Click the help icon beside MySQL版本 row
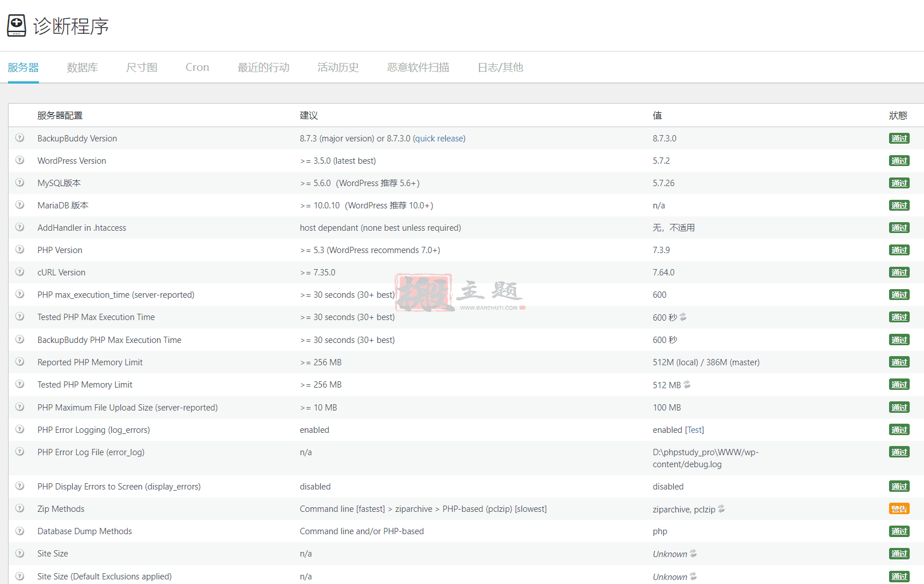The image size is (924, 584). (19, 183)
